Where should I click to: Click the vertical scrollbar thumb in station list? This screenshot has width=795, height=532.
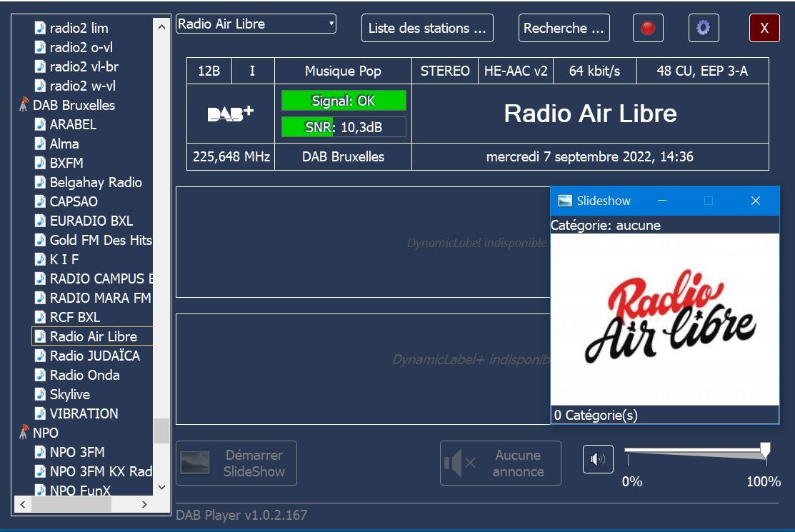(x=161, y=431)
